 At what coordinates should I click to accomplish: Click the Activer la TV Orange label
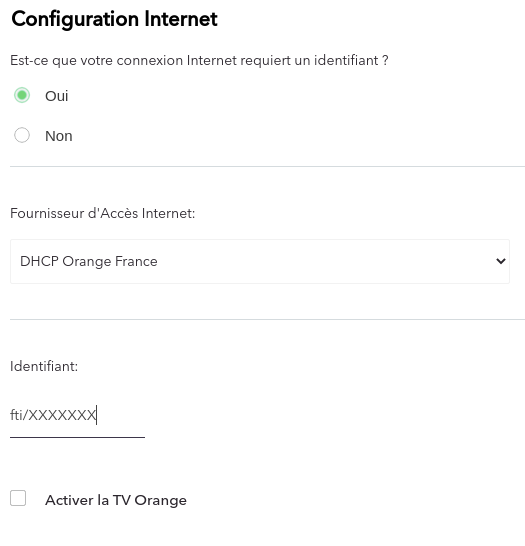(x=116, y=500)
